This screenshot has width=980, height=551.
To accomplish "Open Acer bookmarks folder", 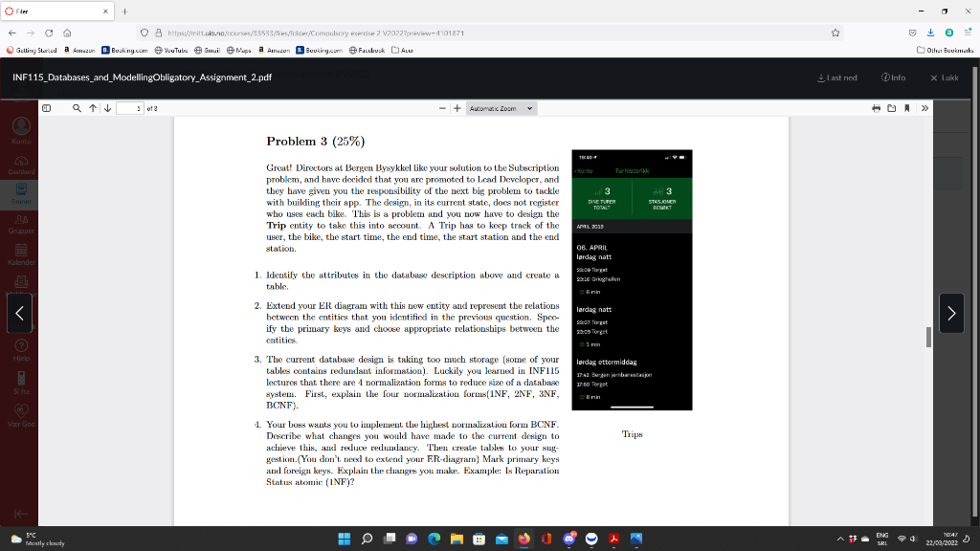I will [x=402, y=50].
